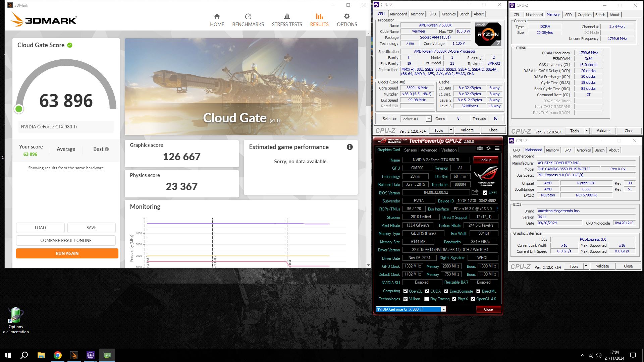644x362 pixels.
Task: Open the GPU-Z hamburger menu
Action: [497, 148]
